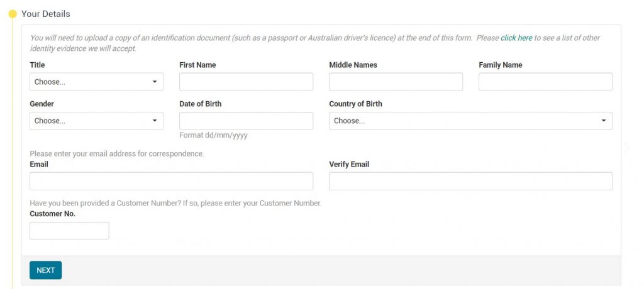This screenshot has width=644, height=289.
Task: Open the Title dropdown
Action: (x=96, y=82)
